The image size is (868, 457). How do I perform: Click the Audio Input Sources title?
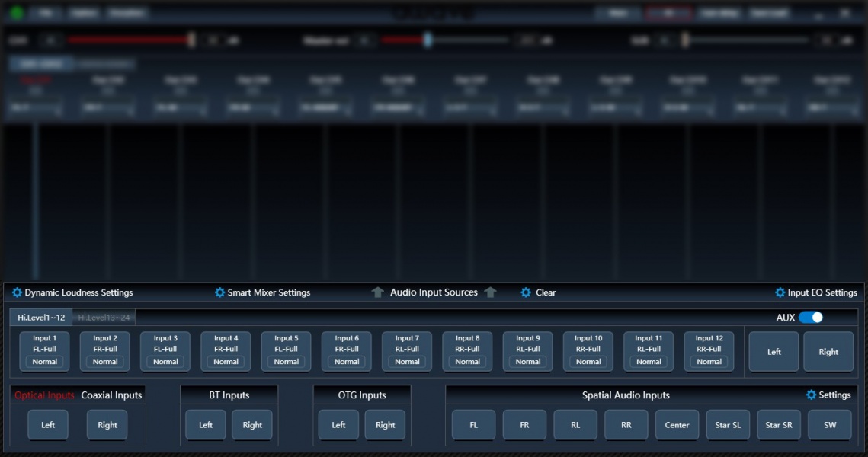click(x=434, y=292)
